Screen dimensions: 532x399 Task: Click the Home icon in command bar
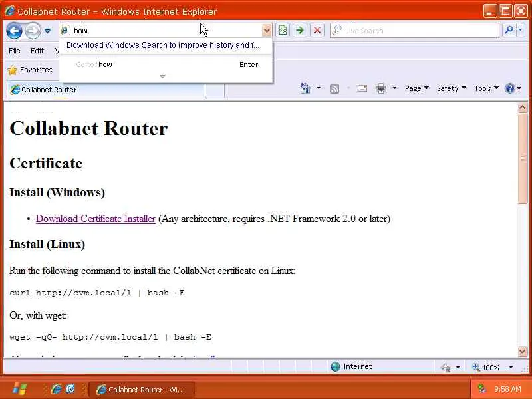click(x=305, y=88)
